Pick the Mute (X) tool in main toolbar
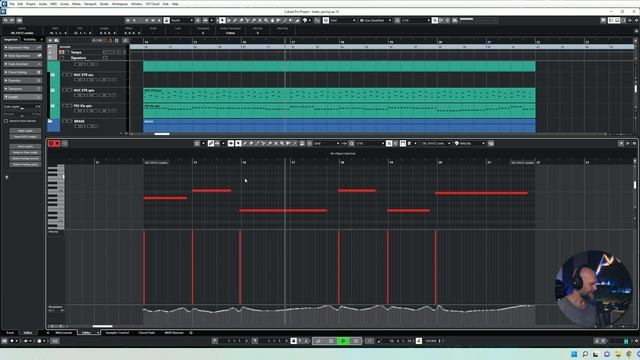 (x=260, y=20)
